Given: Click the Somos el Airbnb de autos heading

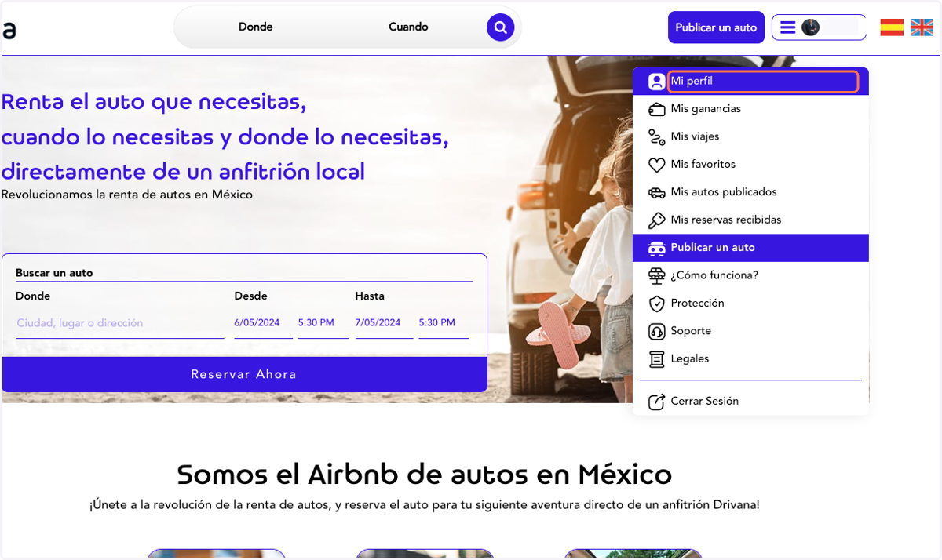Looking at the screenshot, I should 424,475.
